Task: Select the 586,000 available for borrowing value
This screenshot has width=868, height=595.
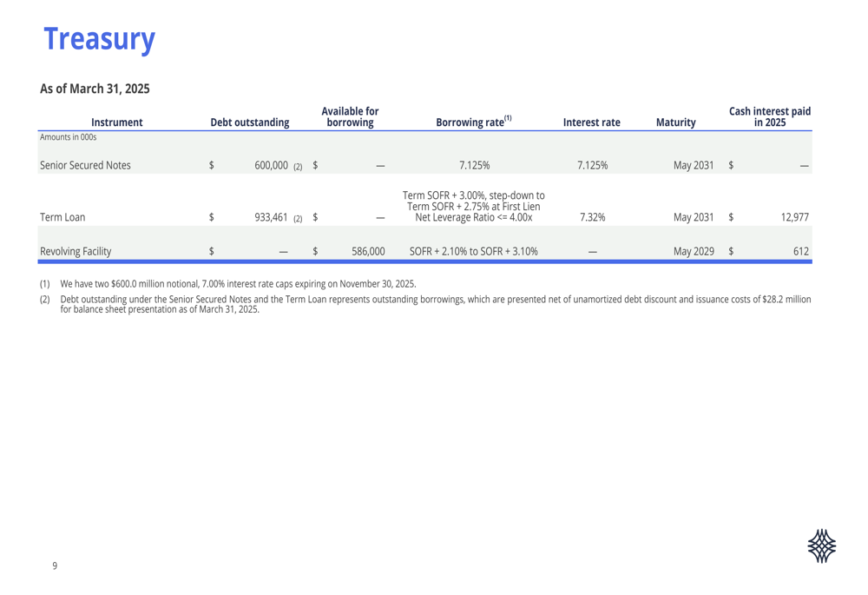Action: click(x=368, y=252)
